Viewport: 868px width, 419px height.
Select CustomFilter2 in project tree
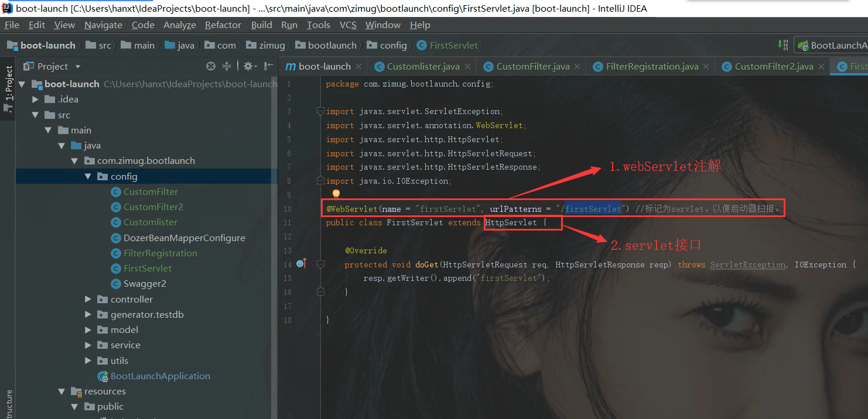point(153,207)
